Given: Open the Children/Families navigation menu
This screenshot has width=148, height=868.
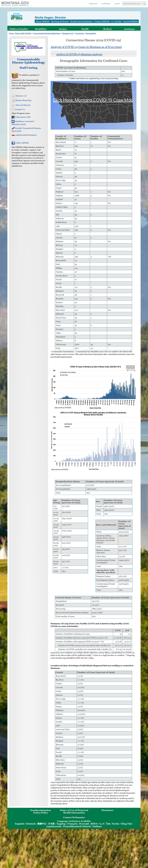Looking at the screenshot, I should tap(18, 29).
